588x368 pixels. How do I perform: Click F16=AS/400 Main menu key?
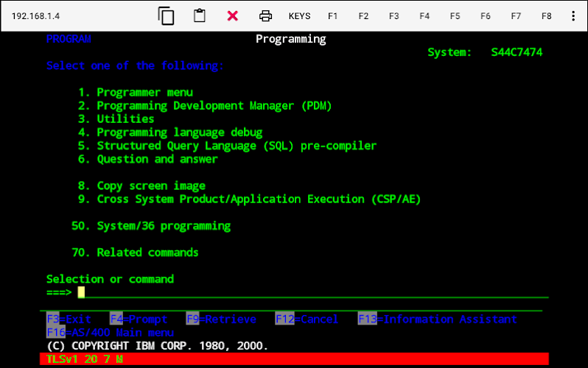tap(111, 333)
